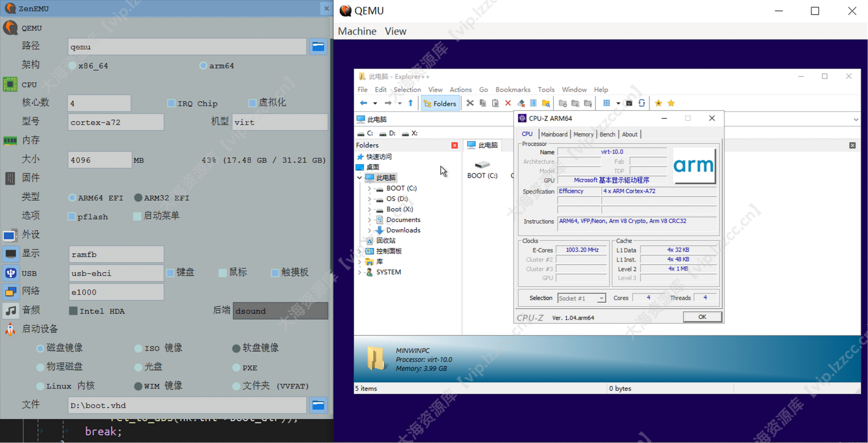Screen dimensions: 868x443
Task: Switch to the Bench tab in CPU-Z
Action: pyautogui.click(x=607, y=134)
